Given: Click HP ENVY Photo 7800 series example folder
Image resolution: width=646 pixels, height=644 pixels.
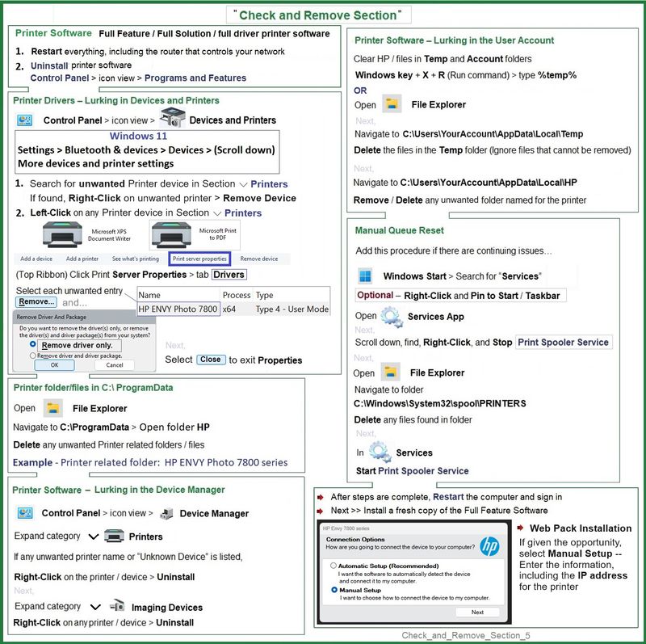Looking at the screenshot, I should coord(226,462).
